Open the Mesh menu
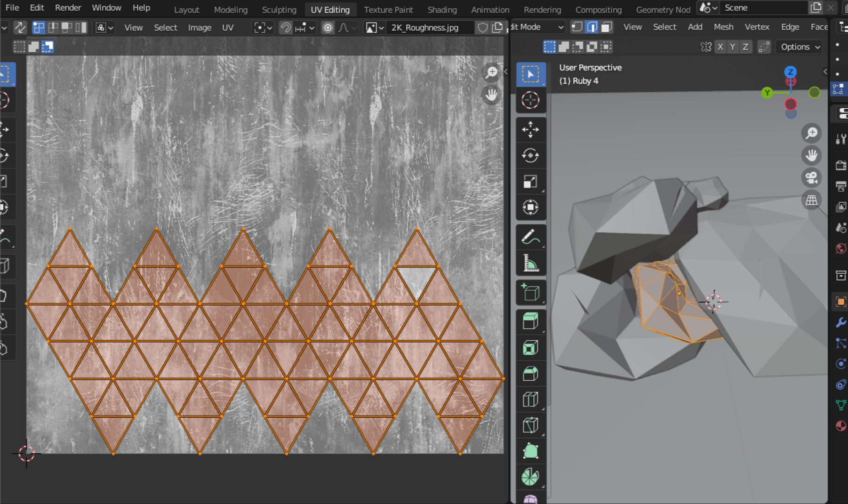 coord(723,27)
